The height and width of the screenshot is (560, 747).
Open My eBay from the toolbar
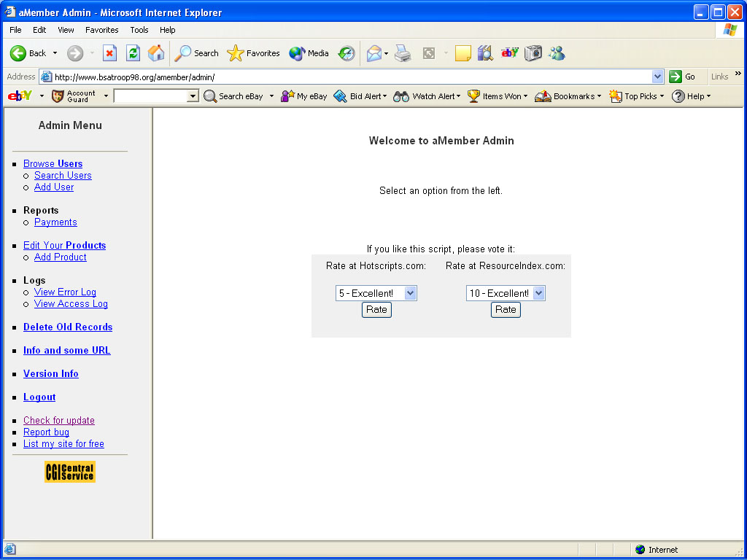[x=304, y=96]
